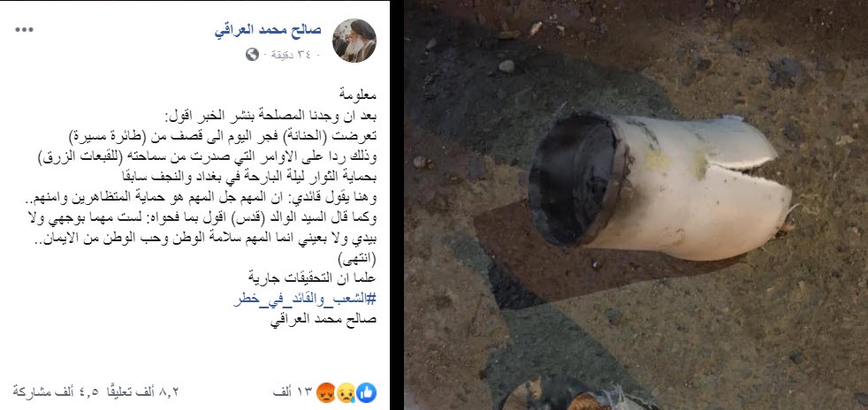Click the author's profile picture
868x410 pixels.
[354, 41]
